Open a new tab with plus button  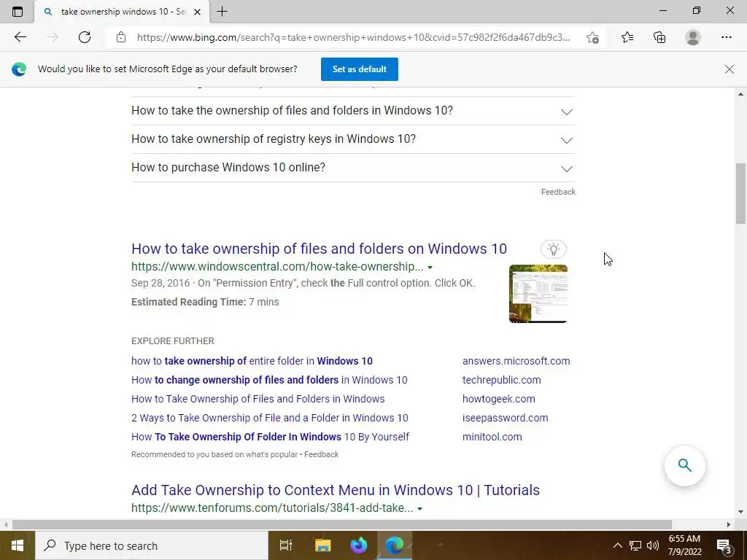tap(222, 12)
